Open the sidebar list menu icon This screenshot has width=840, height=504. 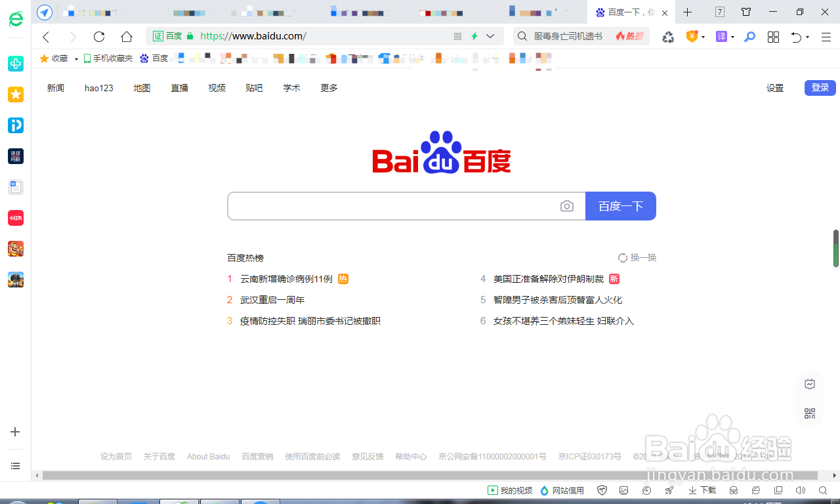(x=16, y=466)
